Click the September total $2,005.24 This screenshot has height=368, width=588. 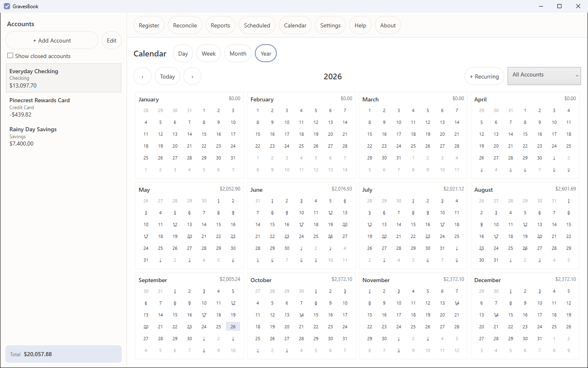[x=230, y=279]
